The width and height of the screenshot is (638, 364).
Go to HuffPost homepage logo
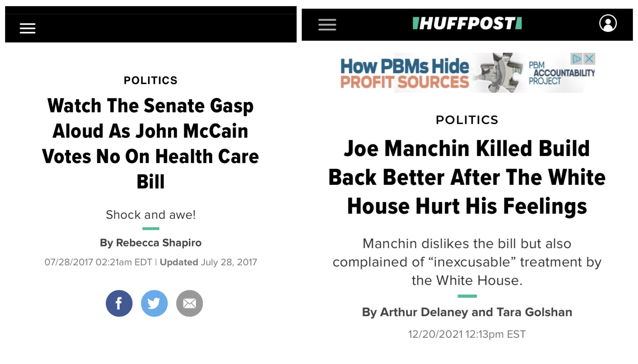coord(467,24)
